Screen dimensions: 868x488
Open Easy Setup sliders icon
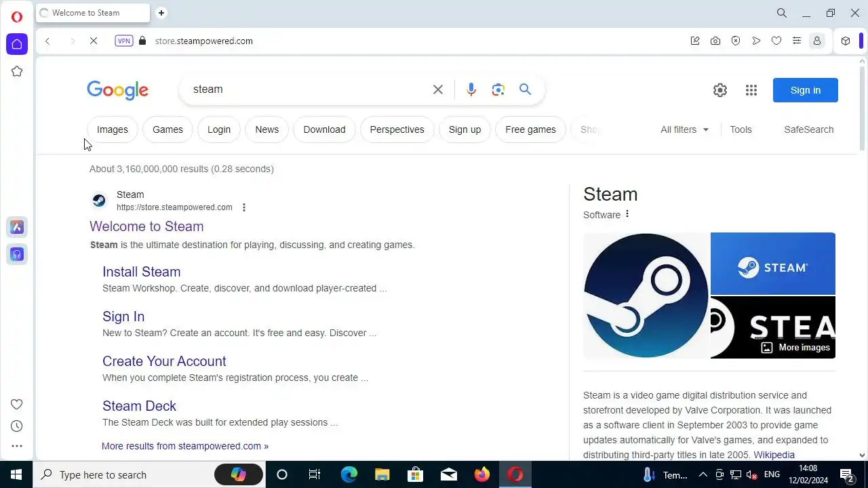[x=797, y=41]
